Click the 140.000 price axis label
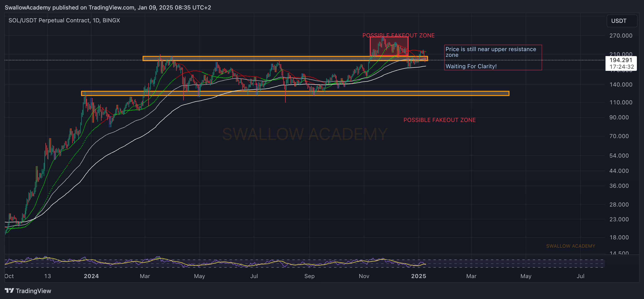The image size is (644, 299). coord(621,85)
